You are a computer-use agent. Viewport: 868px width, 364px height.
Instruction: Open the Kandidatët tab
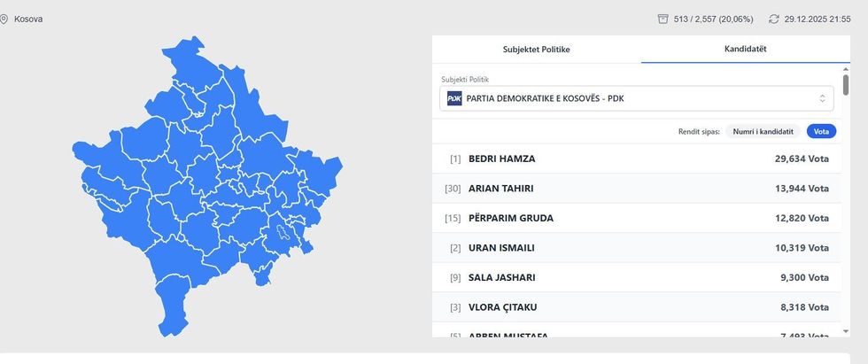click(745, 49)
